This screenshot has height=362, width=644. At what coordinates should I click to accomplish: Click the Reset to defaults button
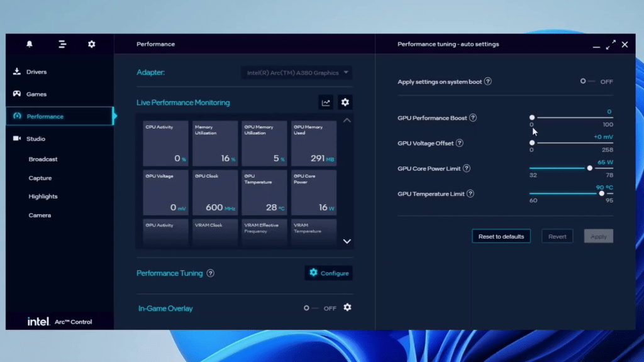pos(501,236)
